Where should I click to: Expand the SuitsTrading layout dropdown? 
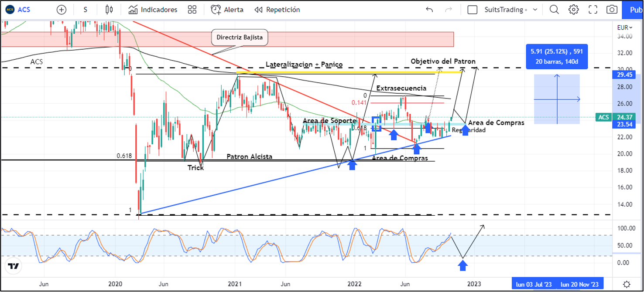[535, 10]
